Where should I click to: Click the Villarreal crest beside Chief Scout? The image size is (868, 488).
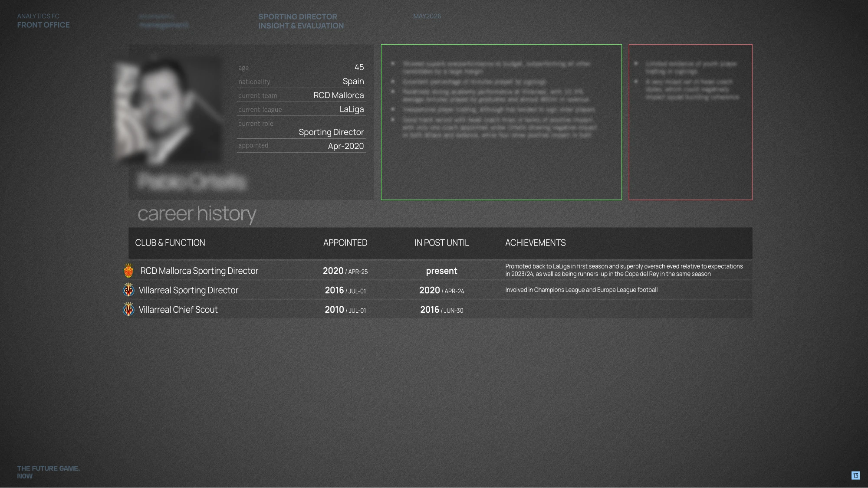click(128, 309)
